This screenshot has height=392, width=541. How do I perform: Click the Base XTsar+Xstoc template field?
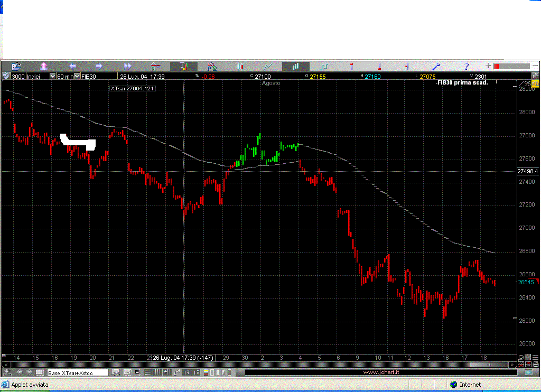coord(77,372)
